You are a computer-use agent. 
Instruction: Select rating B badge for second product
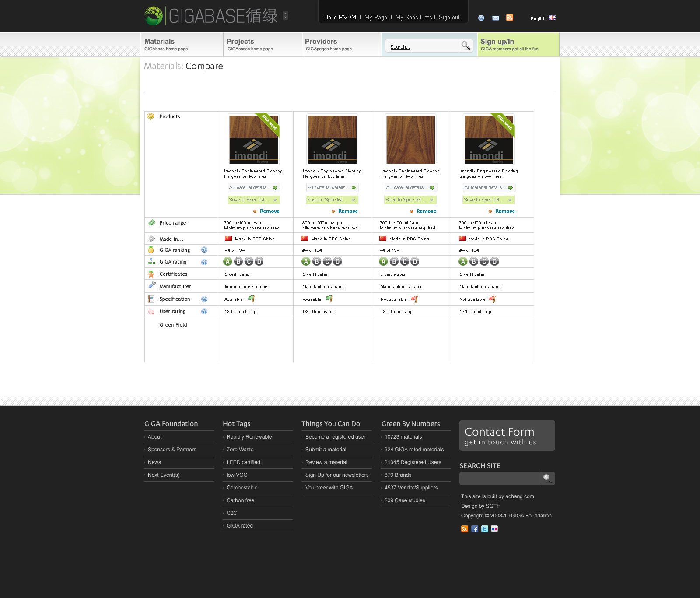317,262
